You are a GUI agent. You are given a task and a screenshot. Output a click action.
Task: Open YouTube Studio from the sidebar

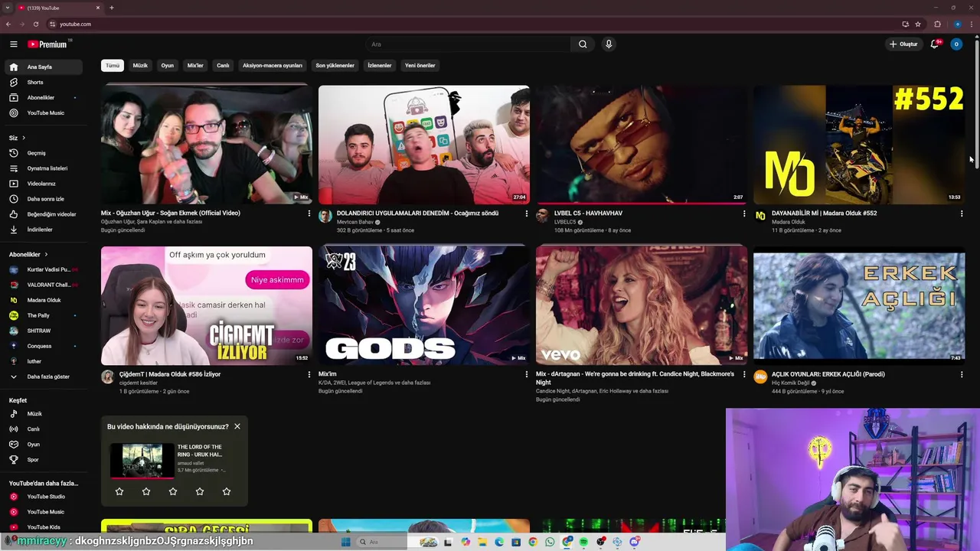[43, 497]
